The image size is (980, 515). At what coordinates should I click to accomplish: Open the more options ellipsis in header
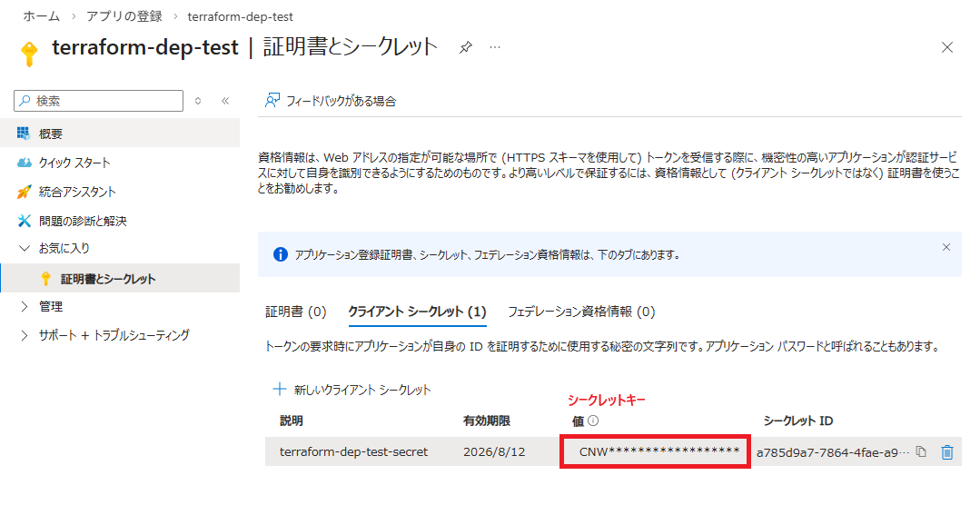point(495,47)
